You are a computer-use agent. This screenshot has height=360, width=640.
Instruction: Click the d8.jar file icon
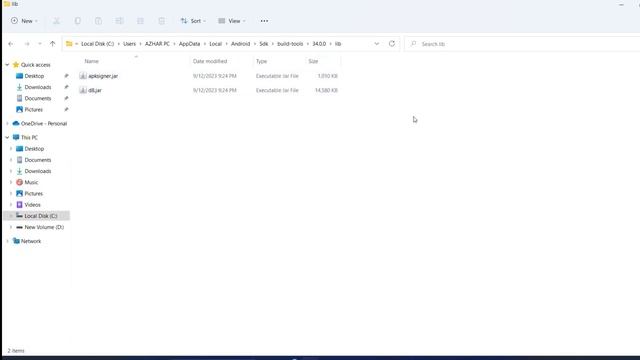[83, 90]
